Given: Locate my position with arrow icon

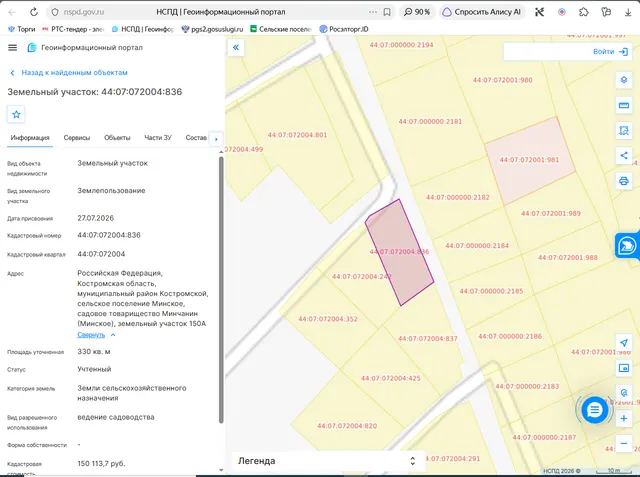Looking at the screenshot, I should pos(624,343).
